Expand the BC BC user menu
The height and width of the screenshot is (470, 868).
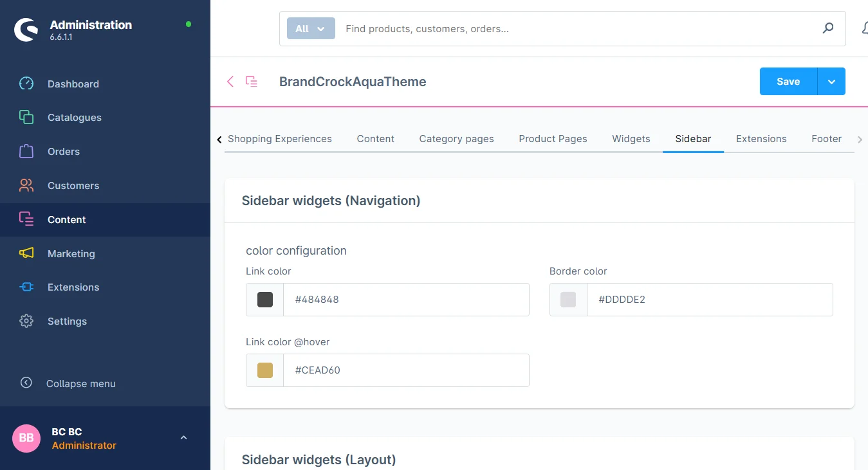pyautogui.click(x=183, y=438)
